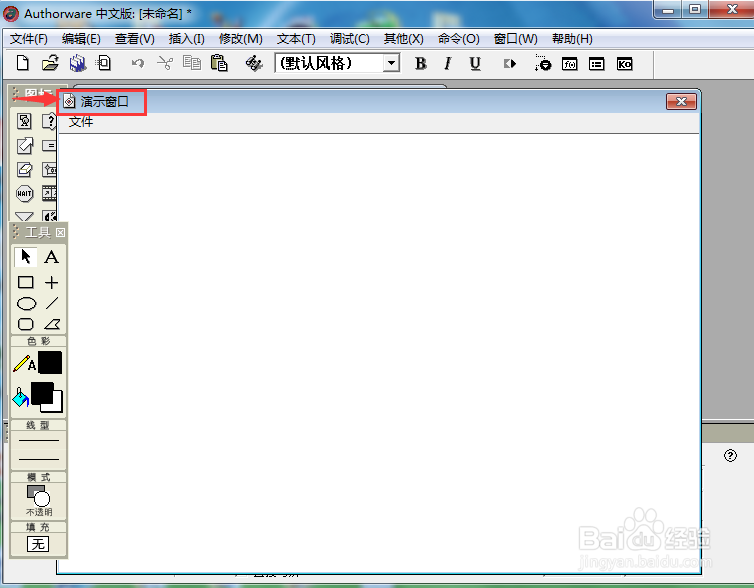This screenshot has height=588, width=754.
Task: Open the 插入(I) menu
Action: tap(187, 38)
